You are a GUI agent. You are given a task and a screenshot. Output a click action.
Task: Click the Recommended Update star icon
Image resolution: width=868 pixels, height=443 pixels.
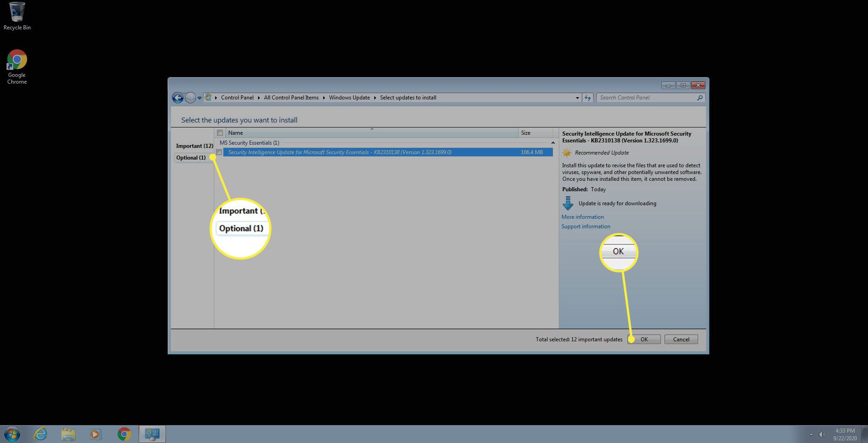point(566,153)
